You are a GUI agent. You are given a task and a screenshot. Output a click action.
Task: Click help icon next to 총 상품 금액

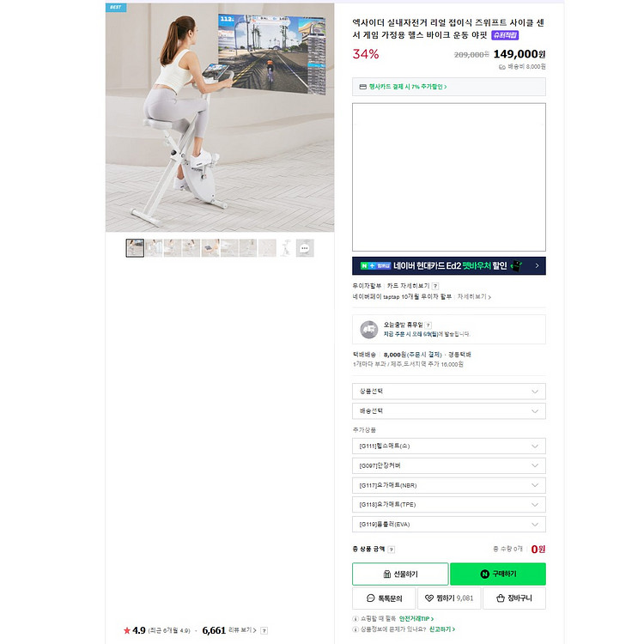coord(392,550)
